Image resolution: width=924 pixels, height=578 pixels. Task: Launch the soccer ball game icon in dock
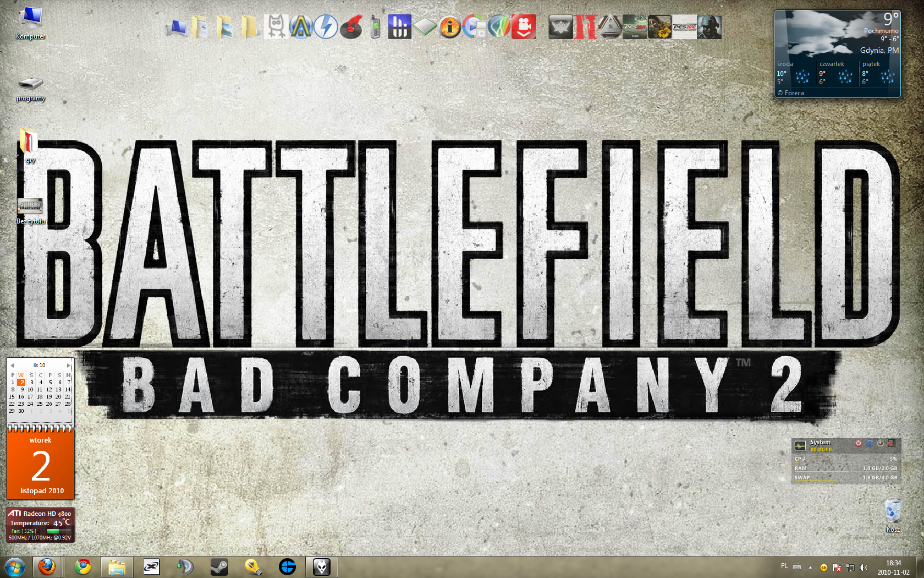pos(610,26)
